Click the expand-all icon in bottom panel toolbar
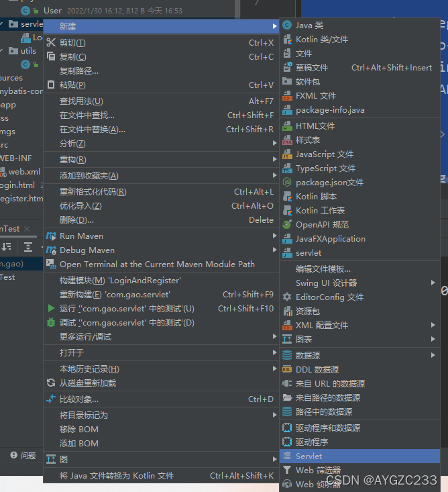 [x=28, y=247]
